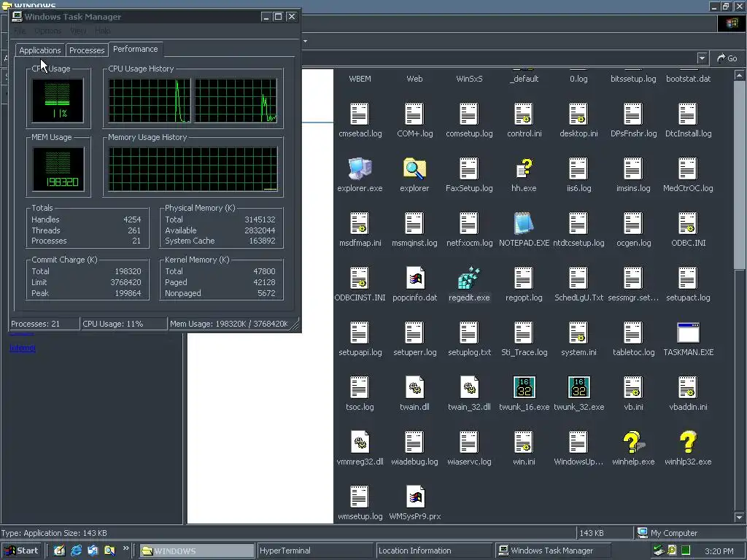Select the system.ini file icon

(578, 332)
